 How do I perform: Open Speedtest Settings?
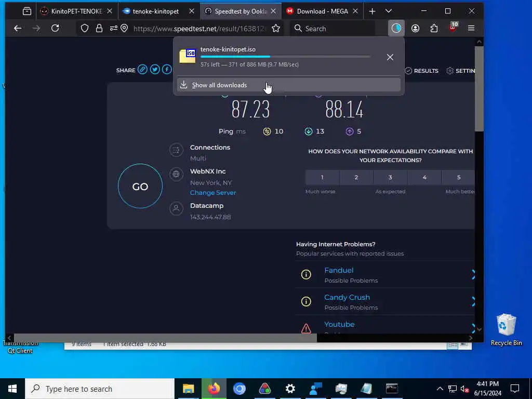pyautogui.click(x=460, y=71)
